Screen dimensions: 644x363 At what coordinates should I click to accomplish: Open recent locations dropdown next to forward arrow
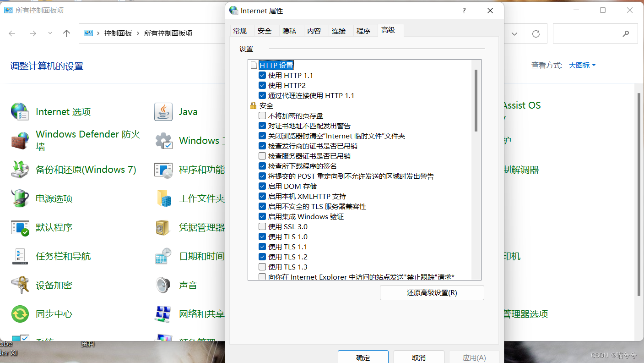(50, 33)
